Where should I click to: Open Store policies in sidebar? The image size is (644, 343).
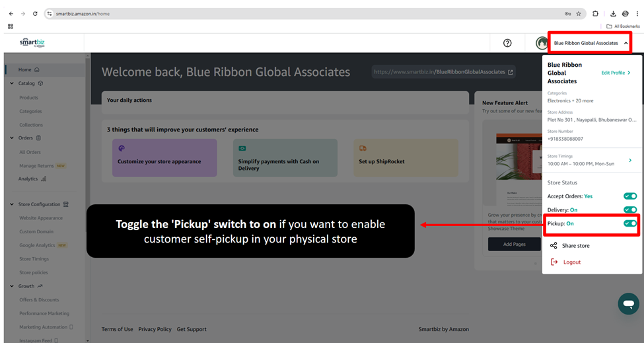point(33,273)
